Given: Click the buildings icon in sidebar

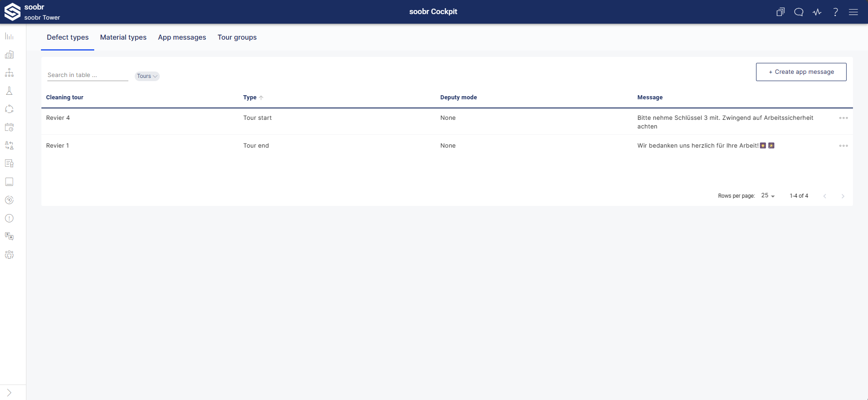Looking at the screenshot, I should [x=9, y=55].
